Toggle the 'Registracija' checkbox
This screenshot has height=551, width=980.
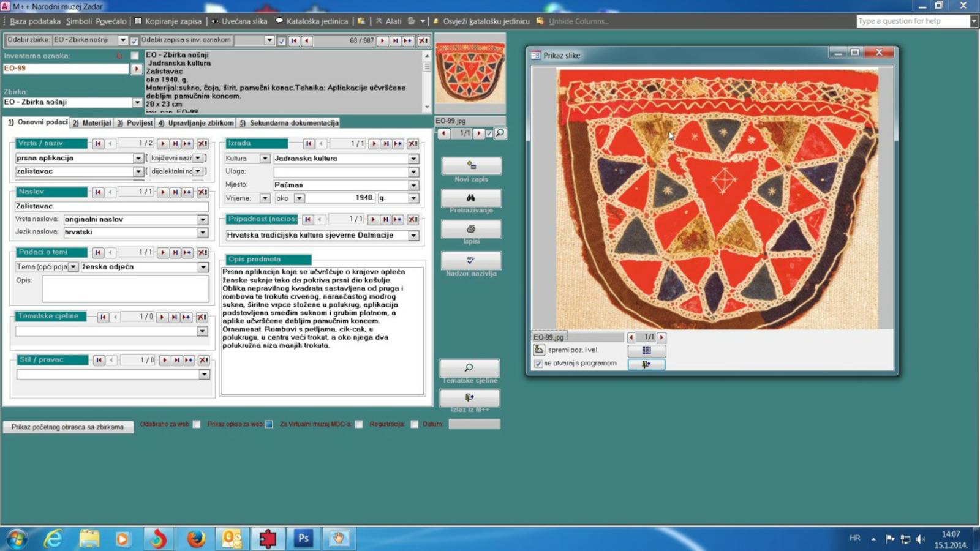tap(415, 424)
